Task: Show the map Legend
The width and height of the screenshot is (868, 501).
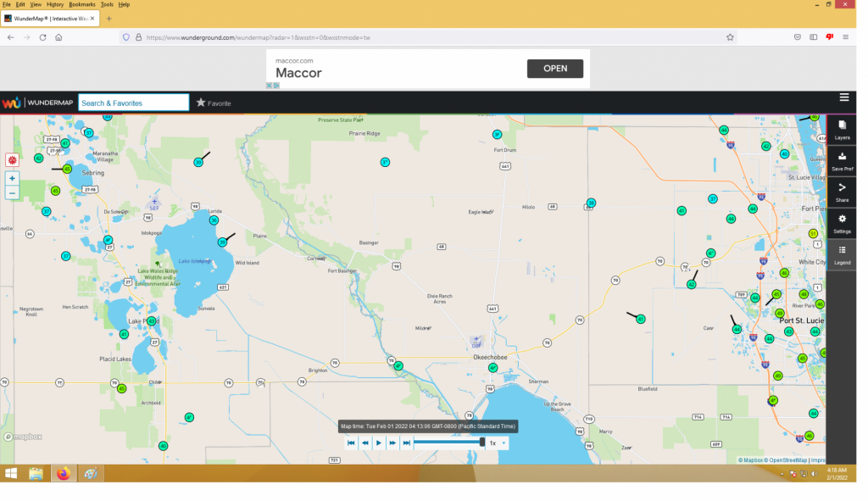Action: click(842, 254)
